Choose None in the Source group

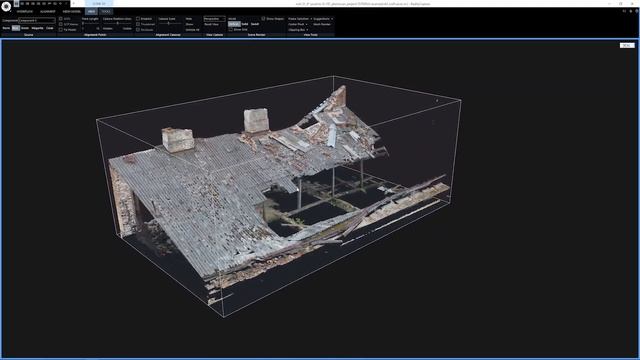6,28
